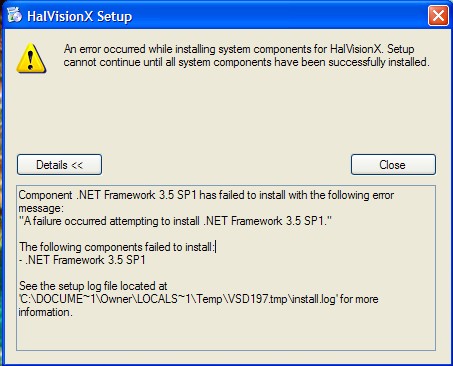Click the 'cannot continue until all system components' line

pos(246,62)
